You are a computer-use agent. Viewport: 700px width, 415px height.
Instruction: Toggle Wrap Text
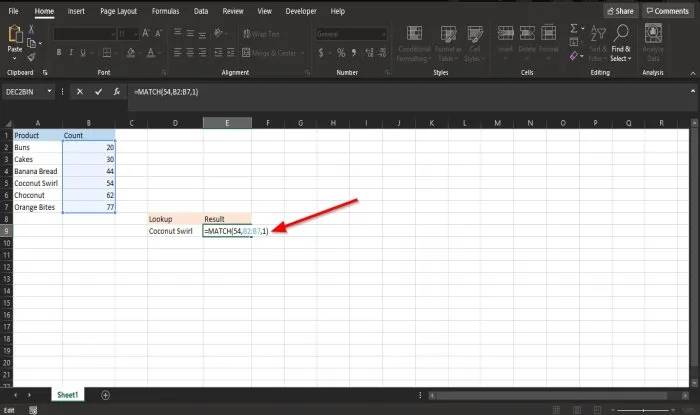261,33
